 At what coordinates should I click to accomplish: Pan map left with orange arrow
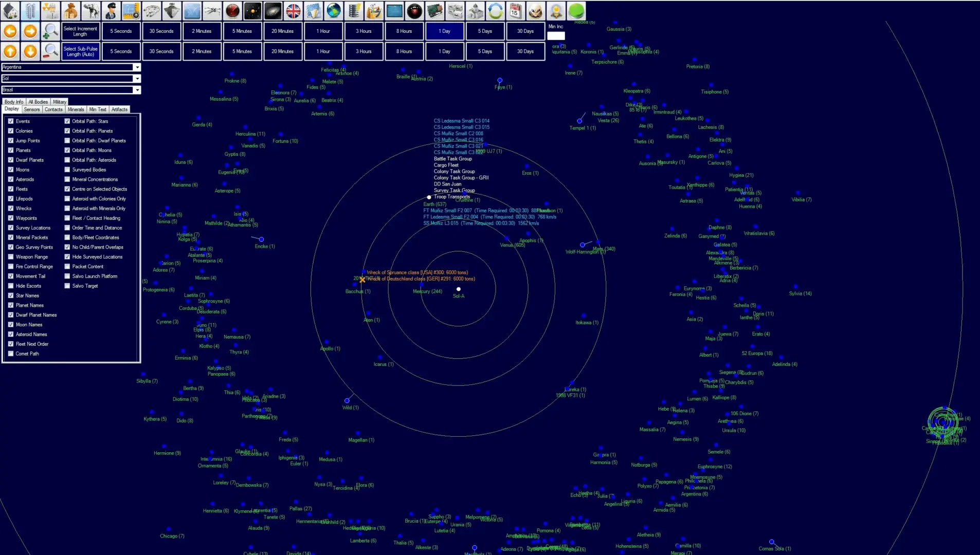tap(10, 31)
